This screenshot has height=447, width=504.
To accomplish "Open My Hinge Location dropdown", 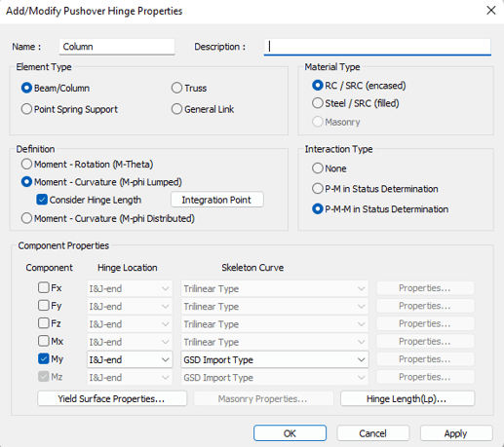I will 130,359.
